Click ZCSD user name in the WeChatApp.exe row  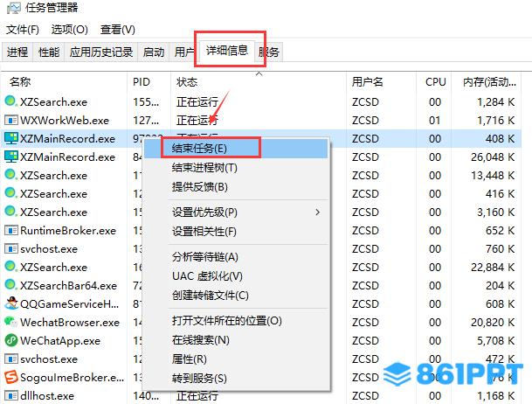365,340
